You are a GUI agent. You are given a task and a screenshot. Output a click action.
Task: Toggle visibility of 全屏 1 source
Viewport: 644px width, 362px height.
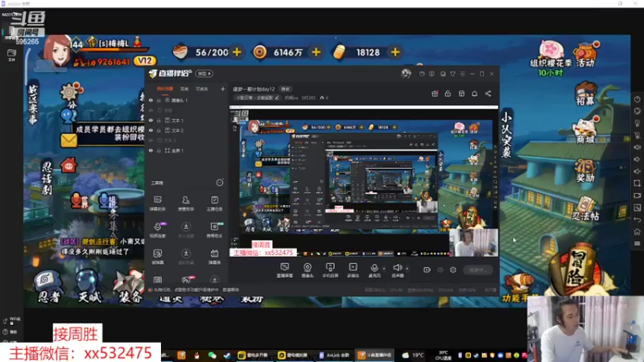151,150
